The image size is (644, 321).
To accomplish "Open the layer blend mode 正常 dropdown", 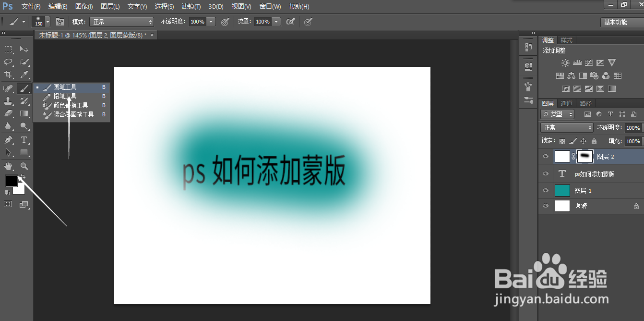I will (x=567, y=127).
